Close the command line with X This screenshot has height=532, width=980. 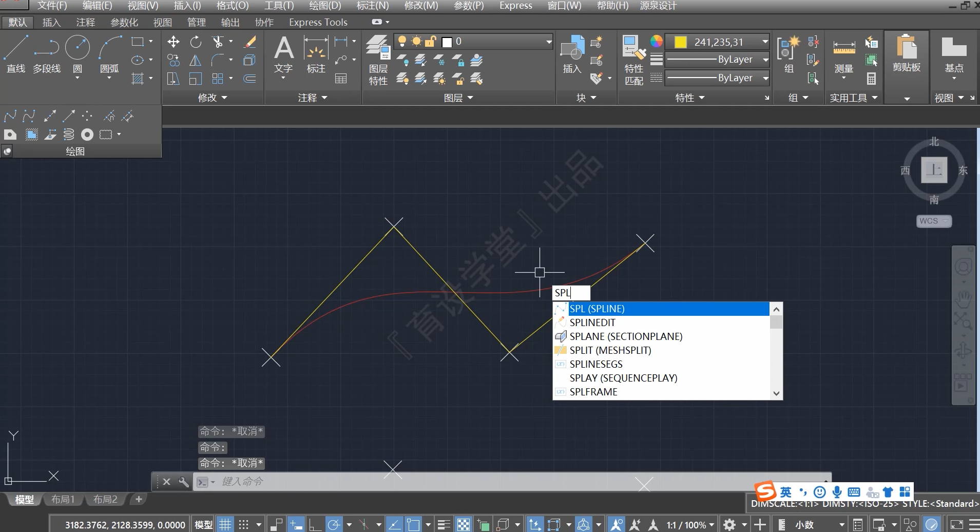tap(166, 482)
